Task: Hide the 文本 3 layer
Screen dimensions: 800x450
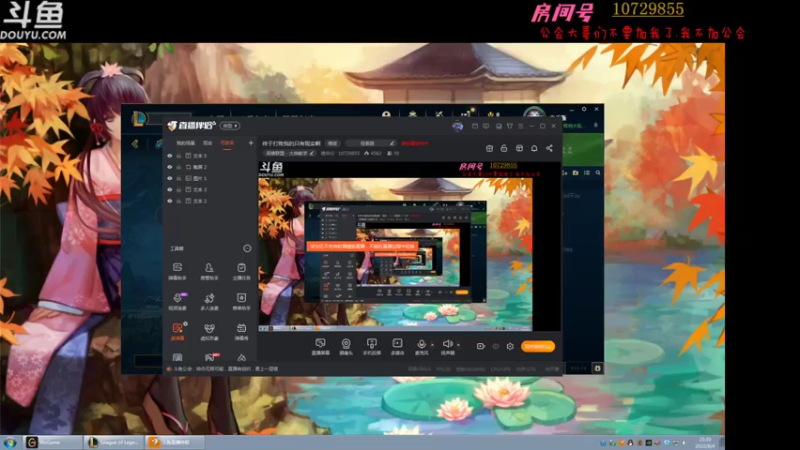Action: coord(169,189)
